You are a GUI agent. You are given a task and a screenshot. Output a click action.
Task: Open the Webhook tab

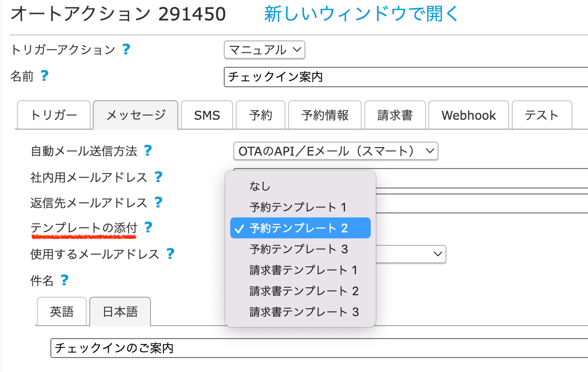[x=468, y=116]
